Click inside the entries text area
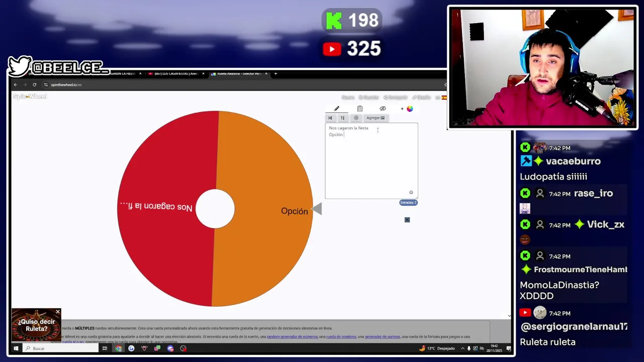 (x=371, y=161)
